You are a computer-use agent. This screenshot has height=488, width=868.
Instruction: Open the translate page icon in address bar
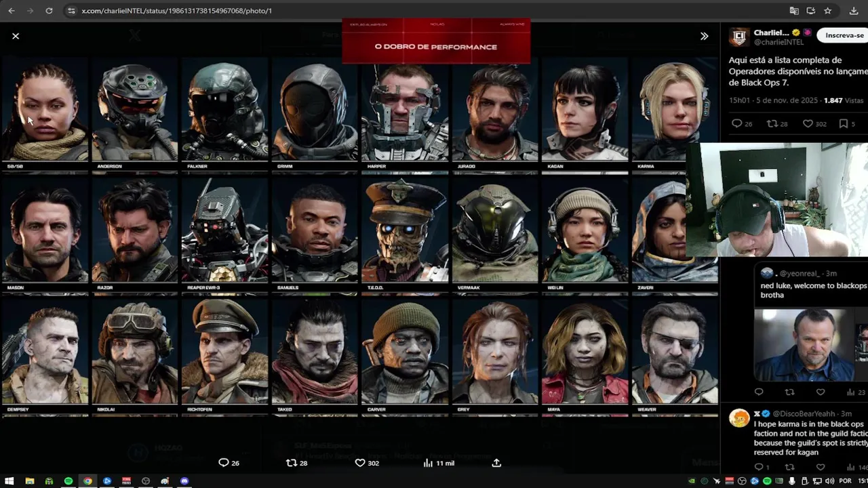tap(794, 11)
